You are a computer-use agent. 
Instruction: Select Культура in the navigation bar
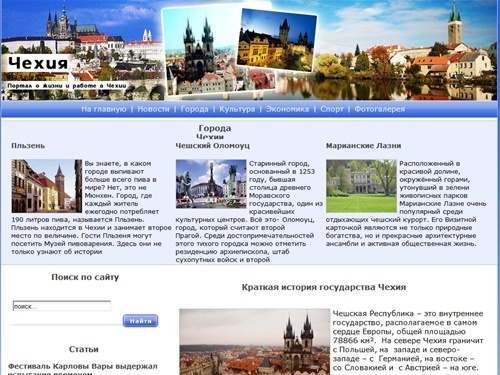click(237, 109)
